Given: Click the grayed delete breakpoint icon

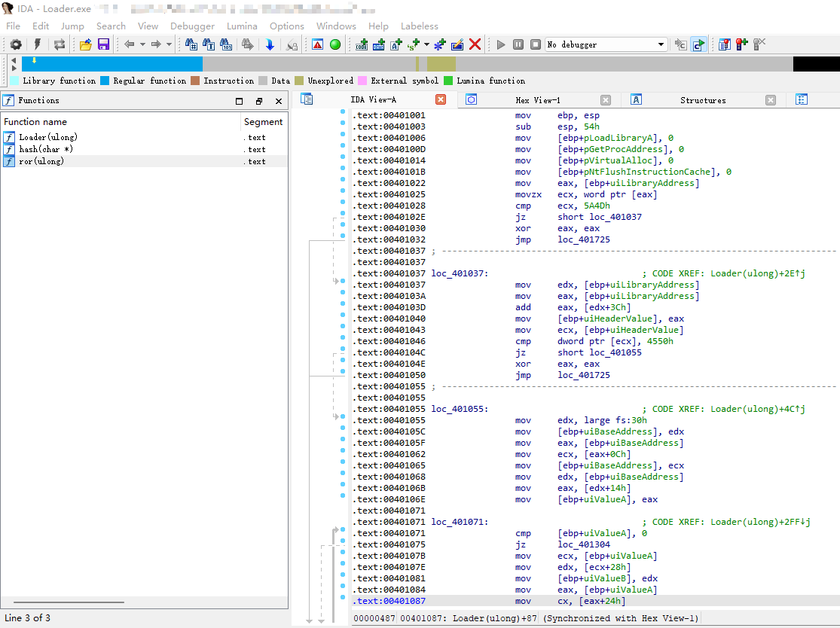Looking at the screenshot, I should (759, 44).
